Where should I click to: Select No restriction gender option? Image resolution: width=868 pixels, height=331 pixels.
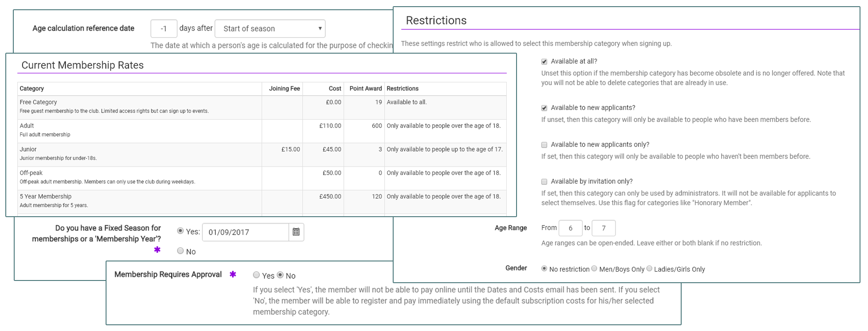click(x=544, y=269)
